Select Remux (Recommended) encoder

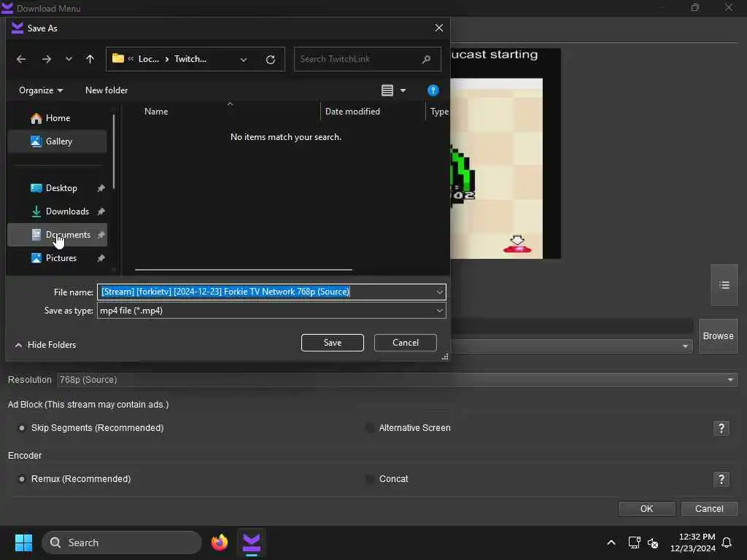(75, 479)
